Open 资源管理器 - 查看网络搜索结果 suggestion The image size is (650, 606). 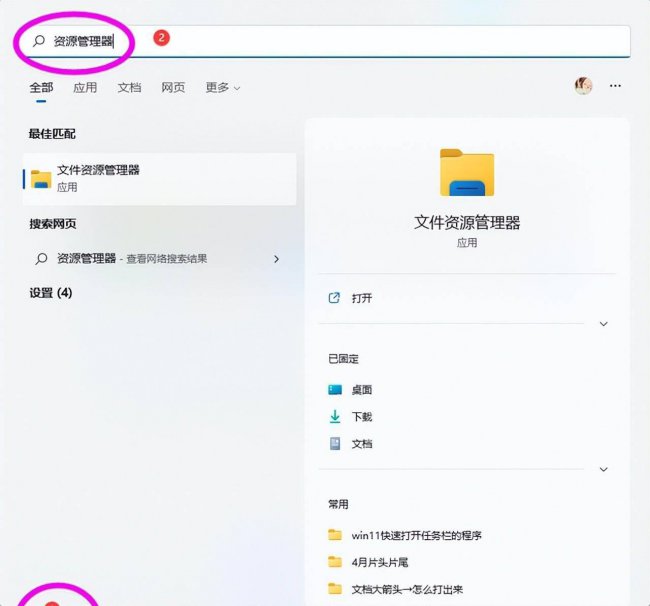pos(158,259)
